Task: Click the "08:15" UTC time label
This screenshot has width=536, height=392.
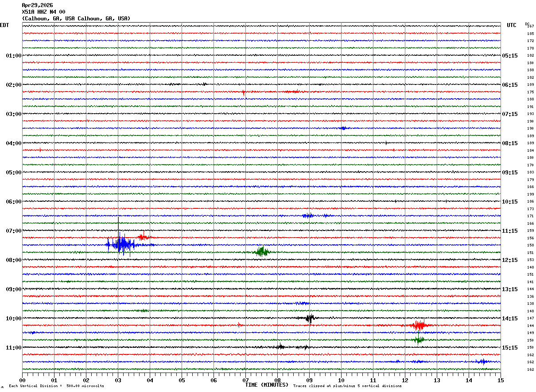Action: pos(509,143)
